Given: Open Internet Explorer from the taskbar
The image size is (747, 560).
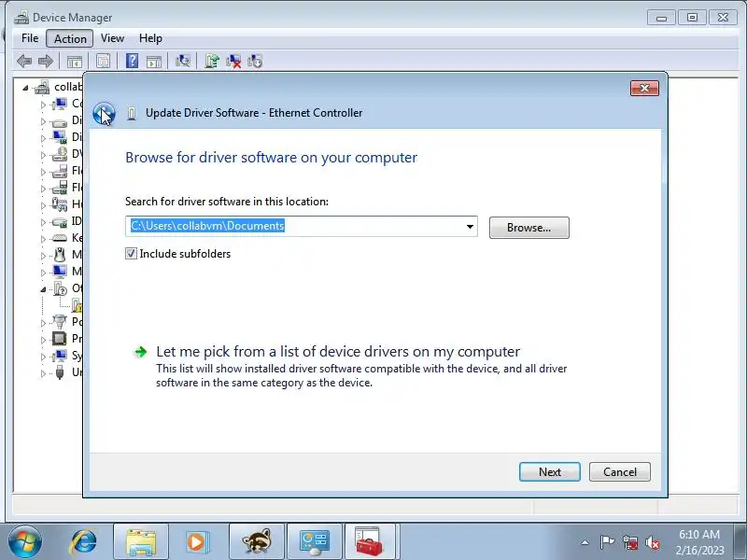Looking at the screenshot, I should click(x=84, y=541).
